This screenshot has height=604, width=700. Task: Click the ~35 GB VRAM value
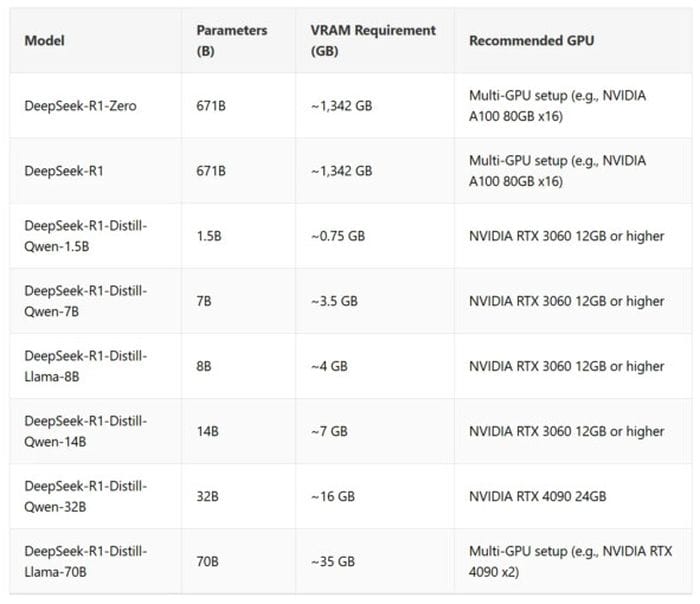333,562
